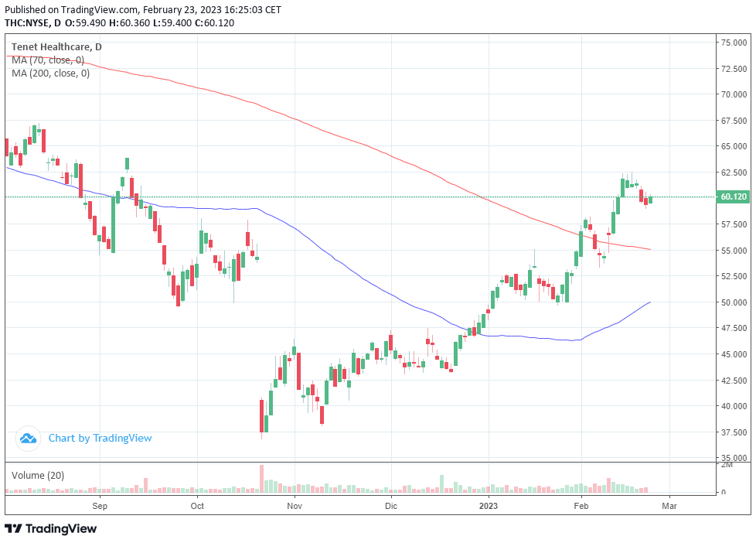Click the 72.500 price axis label
This screenshot has height=543, width=756.
tap(734, 69)
